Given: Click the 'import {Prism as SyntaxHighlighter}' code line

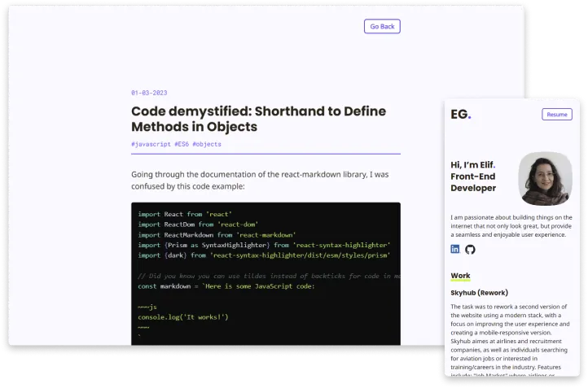Looking at the screenshot, I should [x=264, y=245].
